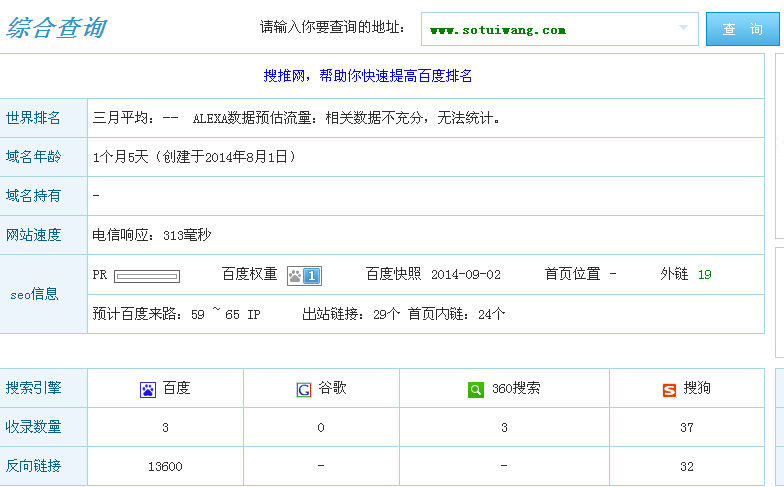Click the orange Sogou S icon
The height and width of the screenshot is (487, 784).
[669, 390]
